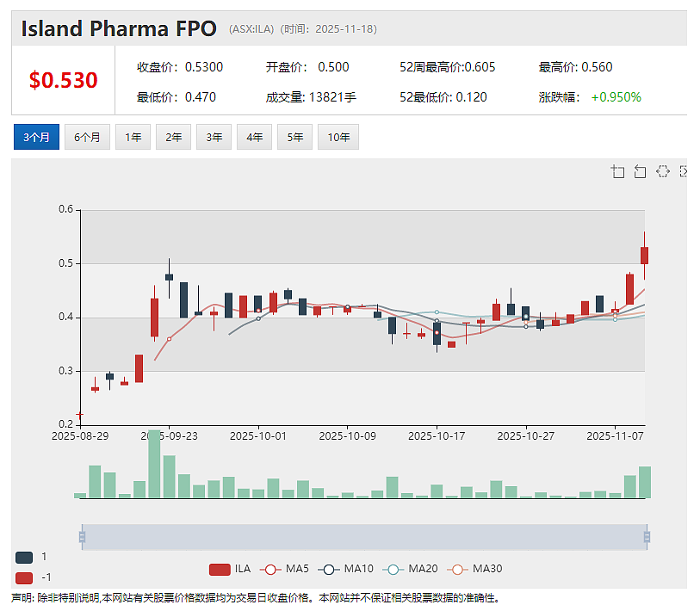Toggle the MA30 legend entry
This screenshot has width=700, height=611.
[x=474, y=569]
